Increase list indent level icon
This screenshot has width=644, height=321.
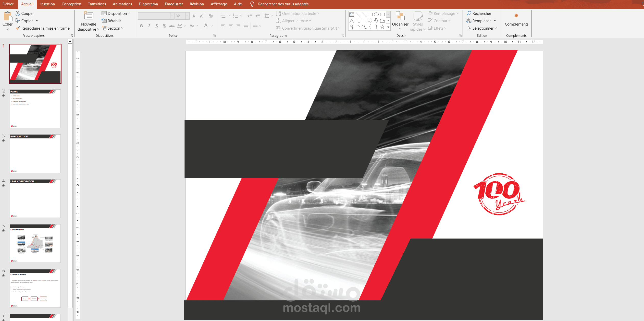coord(257,16)
